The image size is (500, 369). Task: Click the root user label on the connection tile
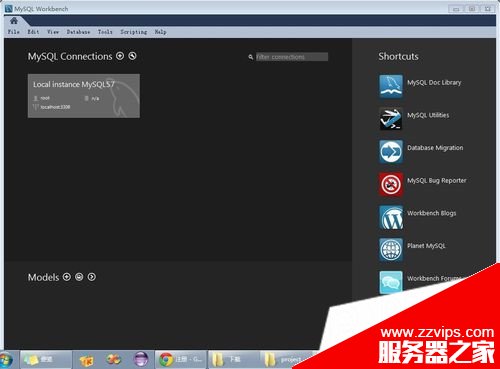[45, 98]
